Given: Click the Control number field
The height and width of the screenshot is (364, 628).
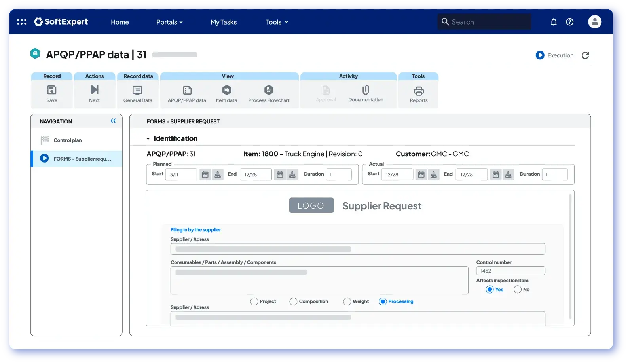Looking at the screenshot, I should tap(510, 271).
